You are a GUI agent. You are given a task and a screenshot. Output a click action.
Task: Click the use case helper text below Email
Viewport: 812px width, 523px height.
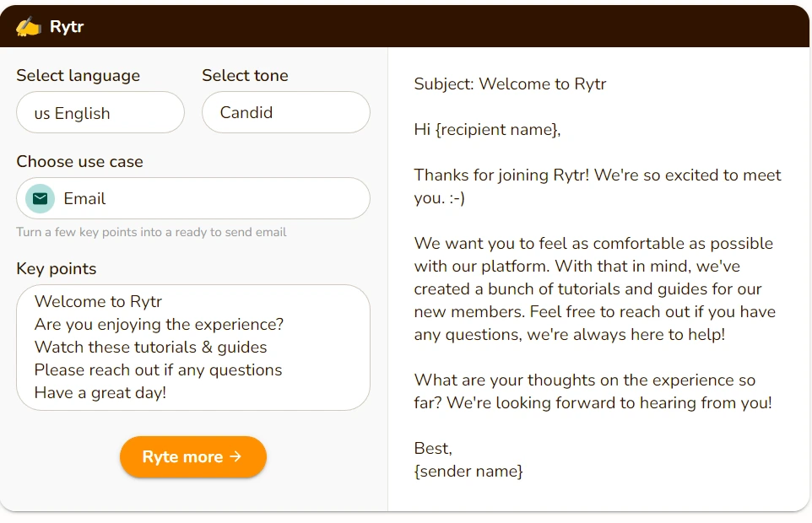click(151, 232)
